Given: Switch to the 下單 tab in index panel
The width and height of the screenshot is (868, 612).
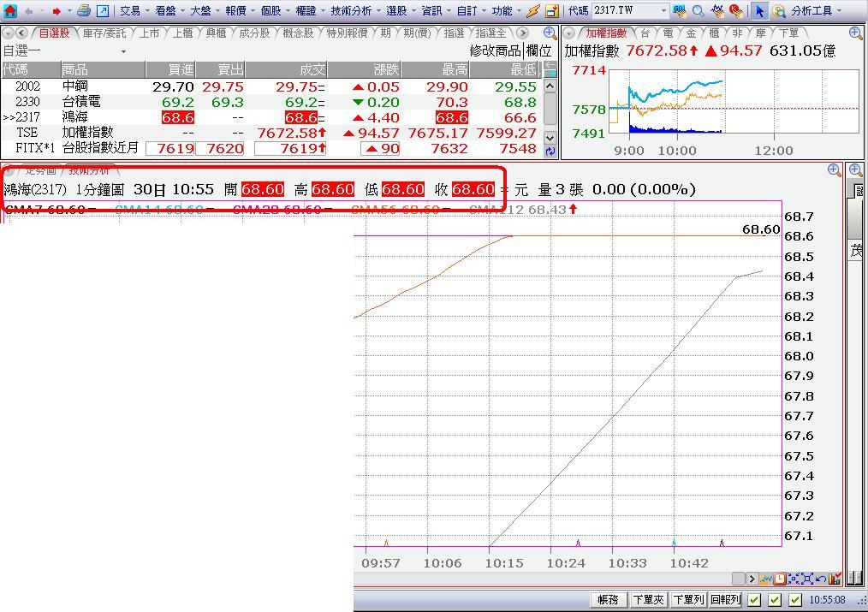Looking at the screenshot, I should tap(788, 33).
